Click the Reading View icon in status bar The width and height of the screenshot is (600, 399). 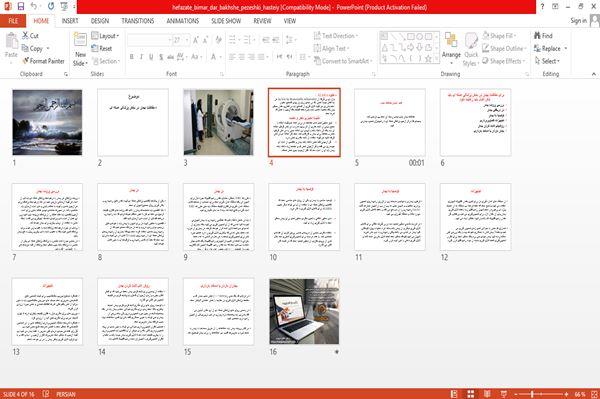point(487,394)
